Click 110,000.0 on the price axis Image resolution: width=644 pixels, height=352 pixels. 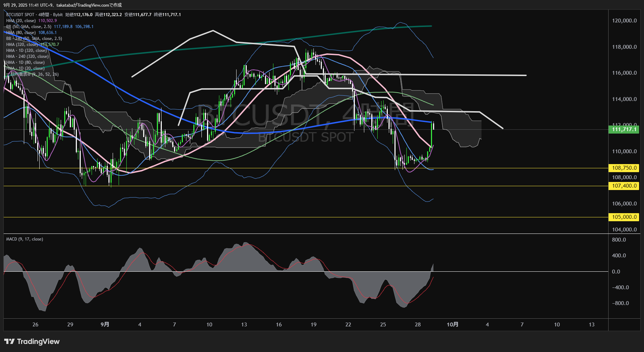pyautogui.click(x=624, y=151)
